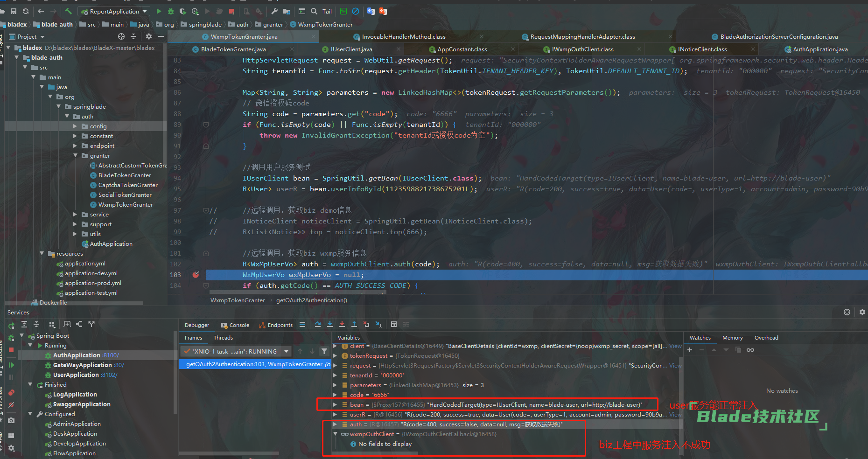868x459 pixels.
Task: Click the Tail toolbar button
Action: coord(327,11)
